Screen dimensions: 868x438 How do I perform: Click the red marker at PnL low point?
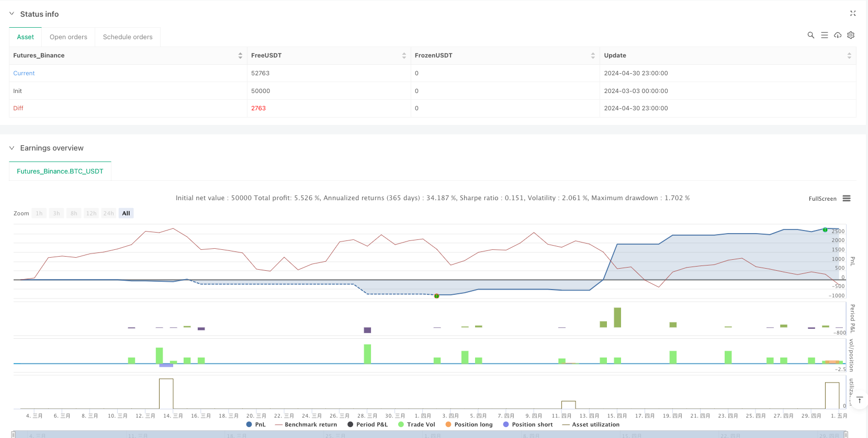point(436,296)
